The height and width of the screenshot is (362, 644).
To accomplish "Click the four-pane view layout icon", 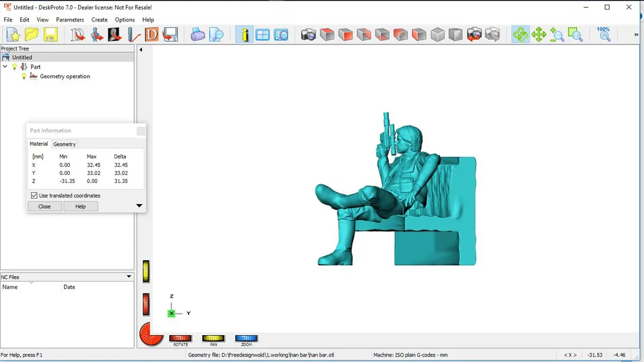I will (x=262, y=35).
